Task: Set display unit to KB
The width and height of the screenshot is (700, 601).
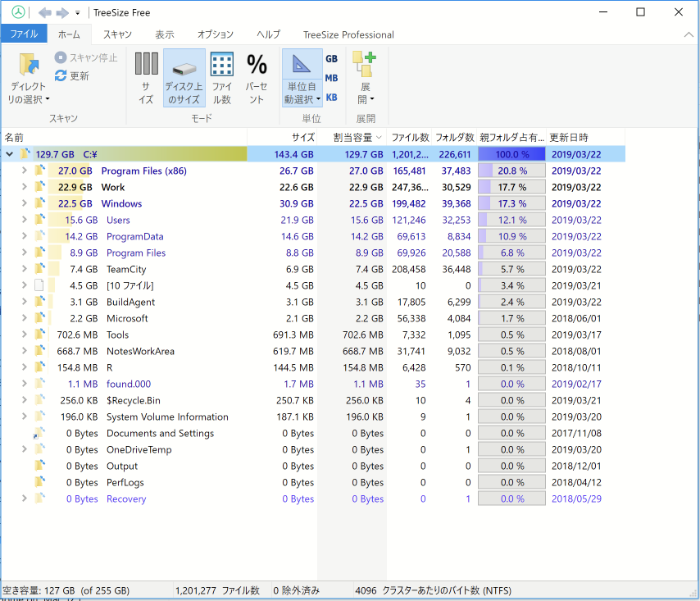Action: coord(331,98)
